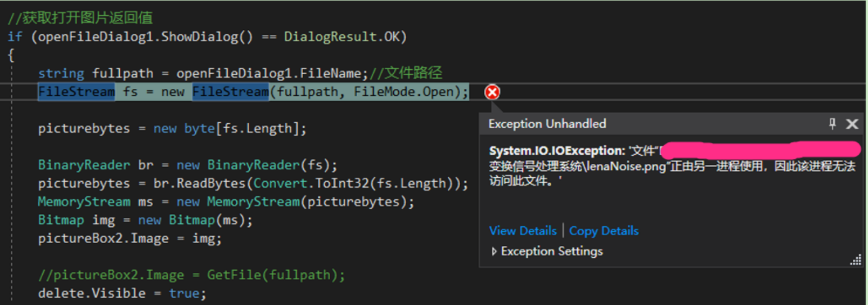The width and height of the screenshot is (868, 305).
Task: Click the popup resize grip corner
Action: coord(856,259)
